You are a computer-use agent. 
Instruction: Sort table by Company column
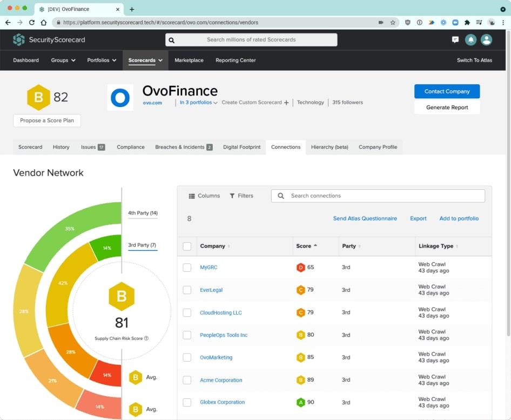[x=215, y=246]
